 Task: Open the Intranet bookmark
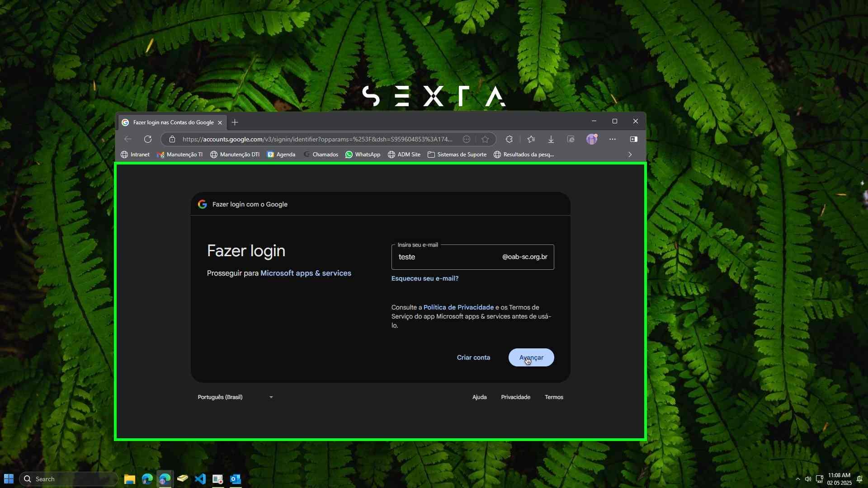tap(135, 155)
